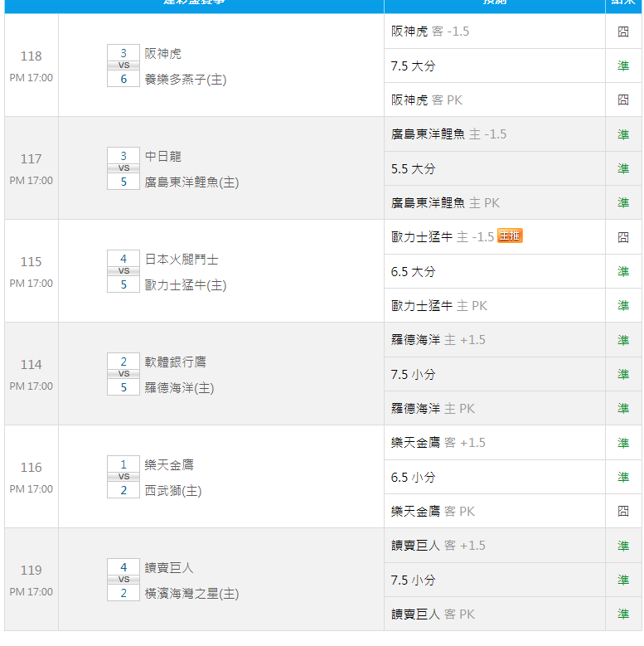Click team name 養樂多燕子(主)
The width and height of the screenshot is (644, 646).
pos(186,79)
